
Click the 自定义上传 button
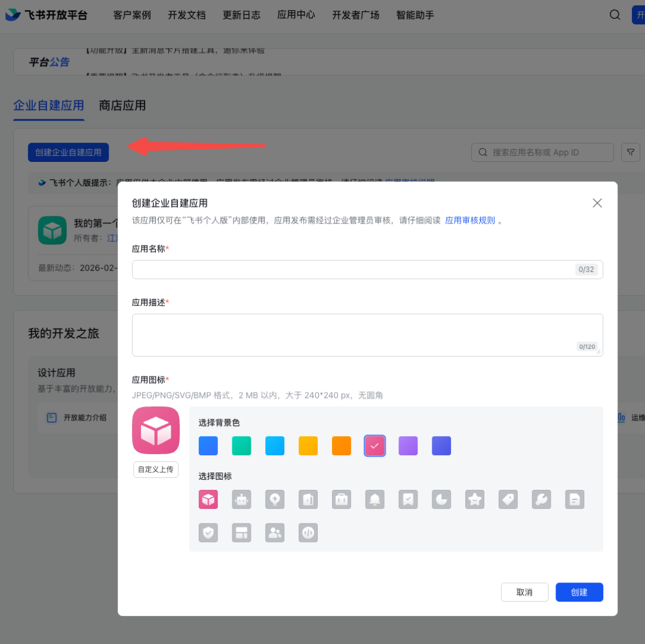[155, 469]
